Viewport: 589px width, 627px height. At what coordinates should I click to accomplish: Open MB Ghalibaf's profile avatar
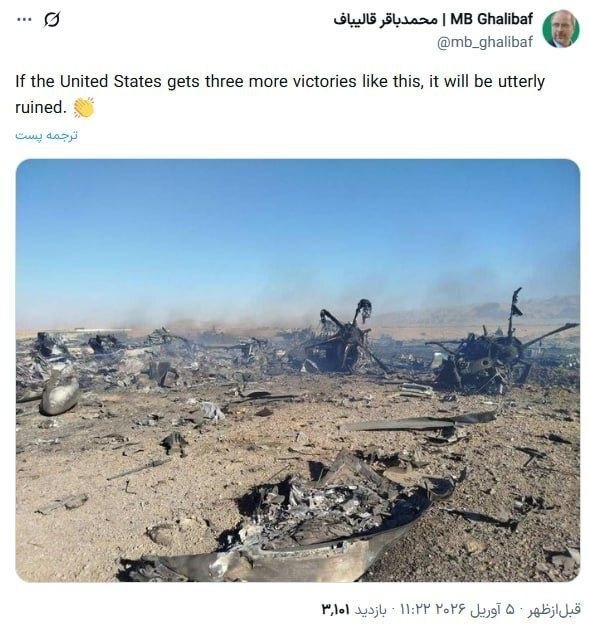[561, 29]
